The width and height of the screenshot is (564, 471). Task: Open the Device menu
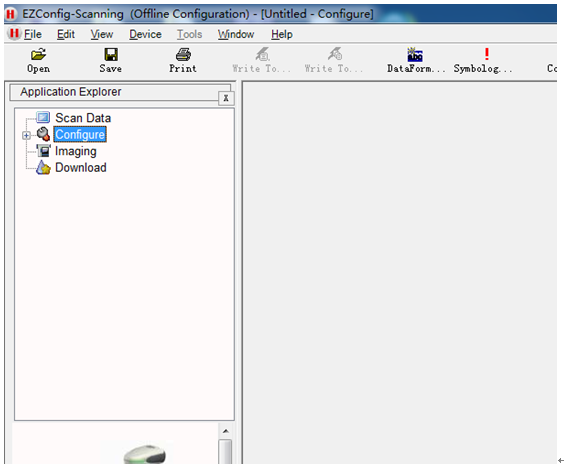pos(145,34)
